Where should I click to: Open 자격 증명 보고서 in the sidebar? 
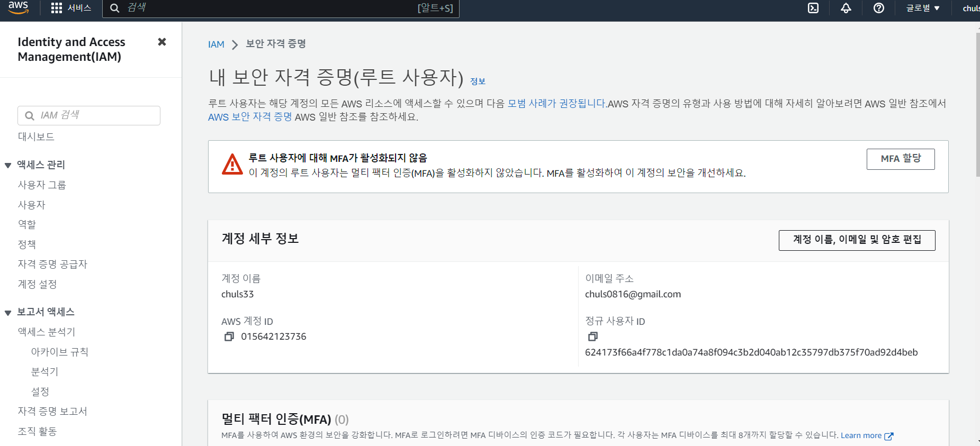[52, 411]
